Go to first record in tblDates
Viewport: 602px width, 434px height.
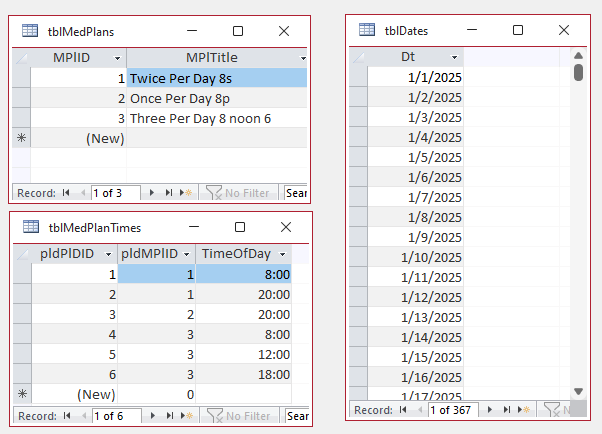pos(403,410)
